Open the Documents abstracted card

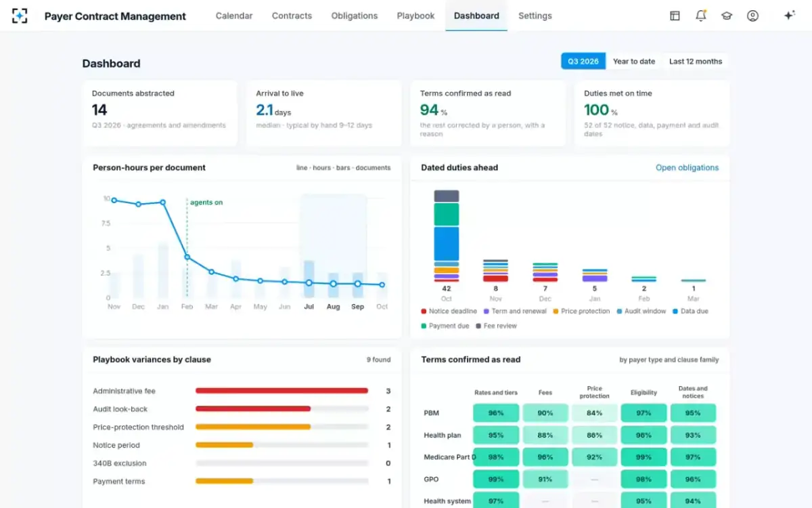coord(160,113)
